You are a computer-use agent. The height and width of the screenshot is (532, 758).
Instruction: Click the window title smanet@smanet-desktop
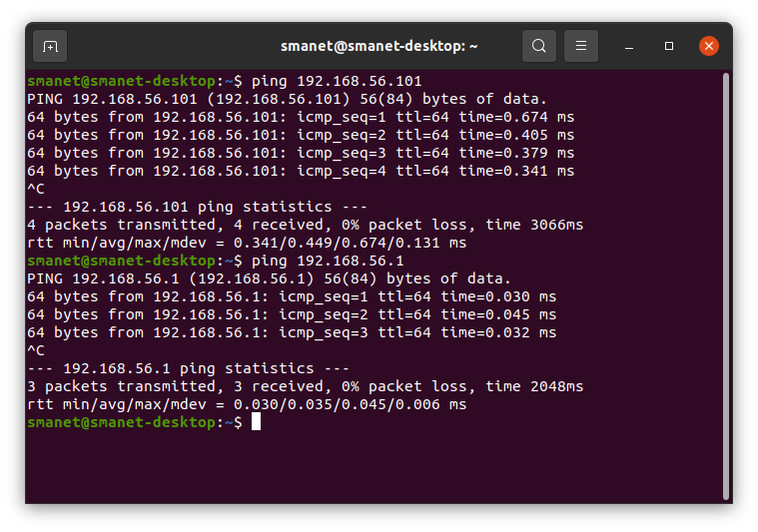click(379, 46)
